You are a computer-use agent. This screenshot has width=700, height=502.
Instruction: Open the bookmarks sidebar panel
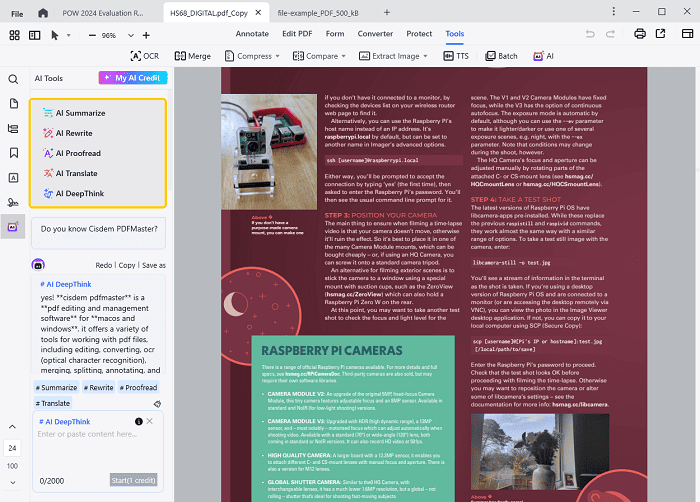tap(14, 153)
